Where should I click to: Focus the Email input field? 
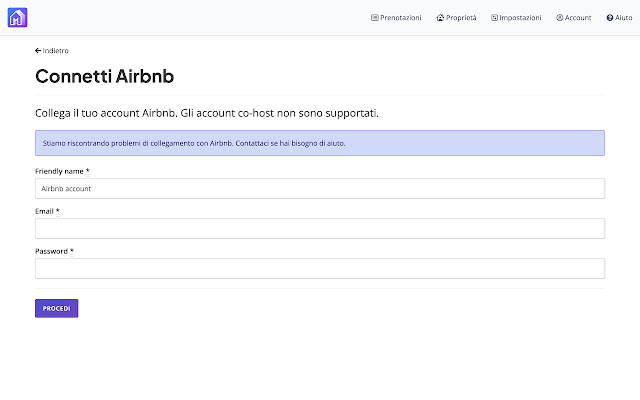(x=320, y=229)
